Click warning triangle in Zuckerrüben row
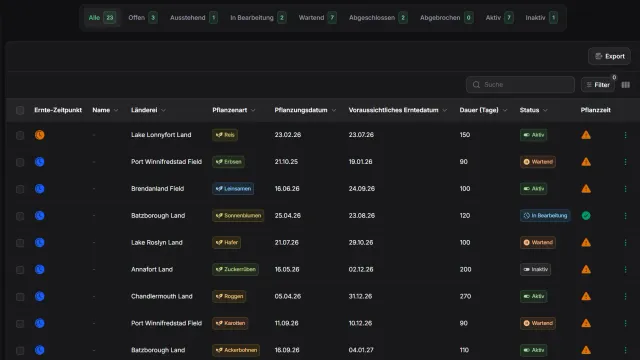The height and width of the screenshot is (360, 640). (586, 269)
